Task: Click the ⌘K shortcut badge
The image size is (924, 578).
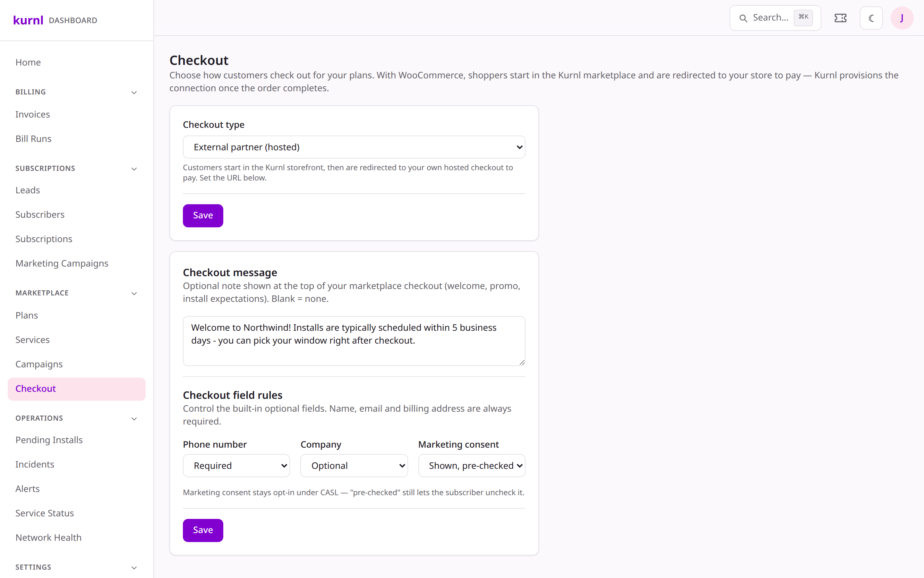Action: [x=803, y=17]
